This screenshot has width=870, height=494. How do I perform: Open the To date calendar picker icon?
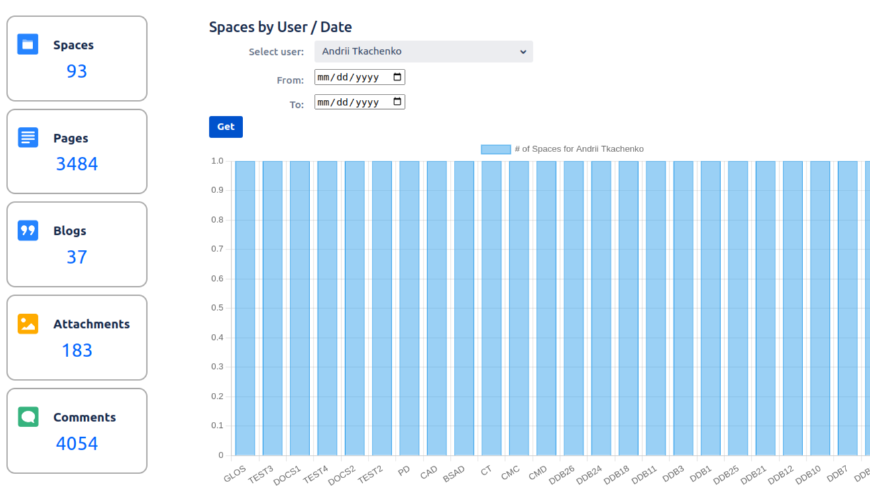397,102
